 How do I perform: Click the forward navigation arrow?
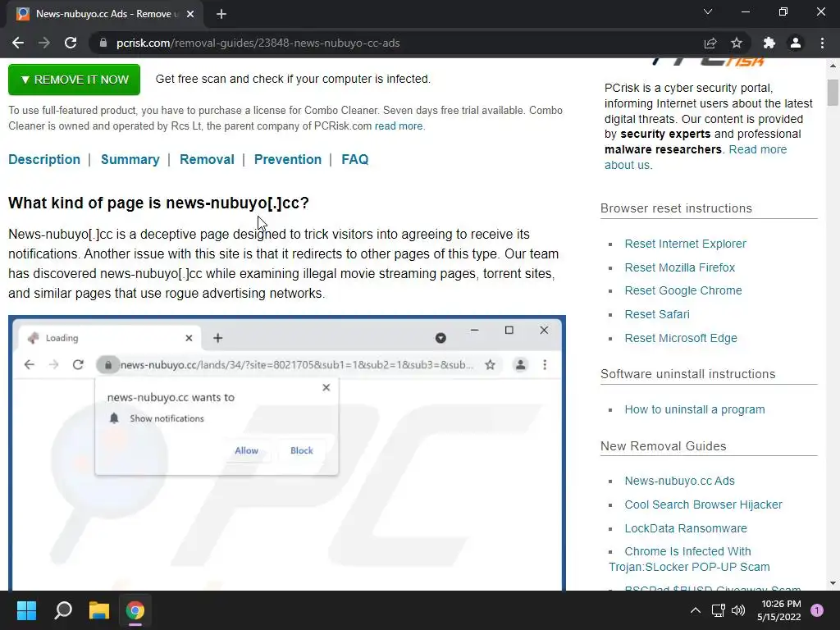point(44,43)
